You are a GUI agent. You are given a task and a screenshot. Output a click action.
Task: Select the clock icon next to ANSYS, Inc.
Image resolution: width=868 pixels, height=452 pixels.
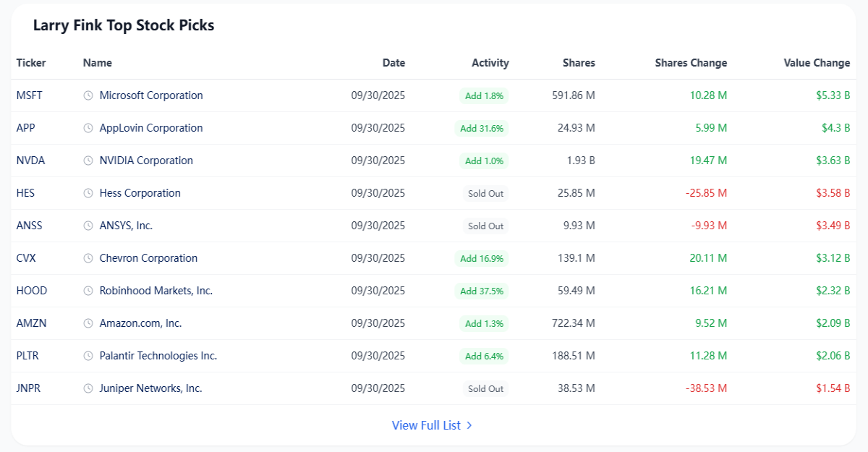click(88, 226)
